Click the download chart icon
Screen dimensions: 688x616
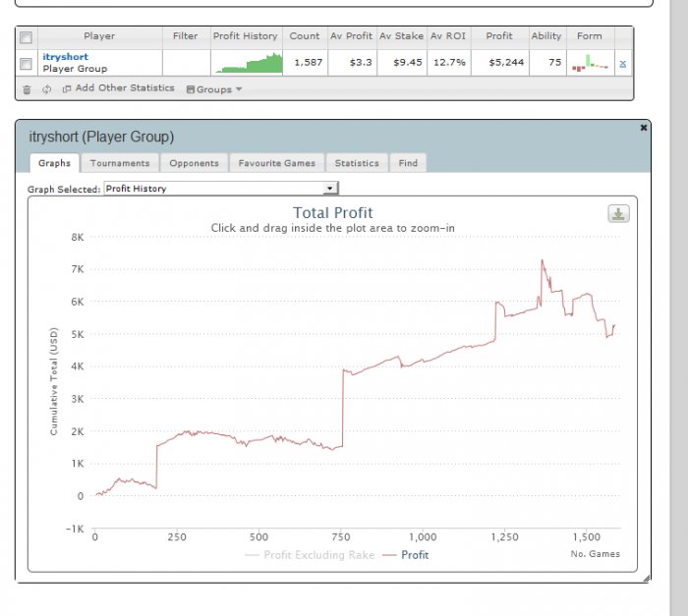[x=618, y=214]
